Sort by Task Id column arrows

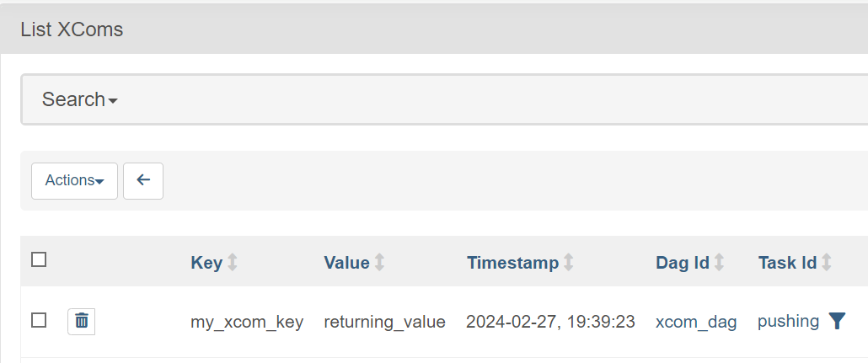coord(827,262)
